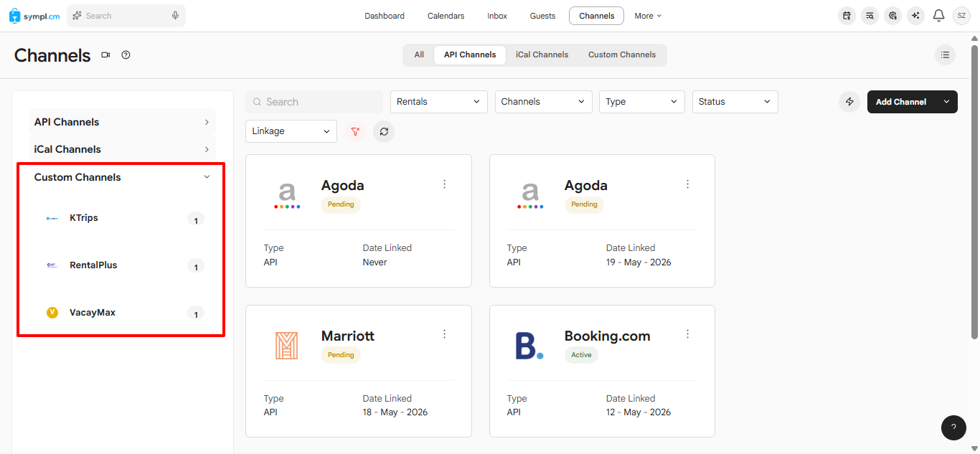Refresh the channel list

click(x=384, y=131)
